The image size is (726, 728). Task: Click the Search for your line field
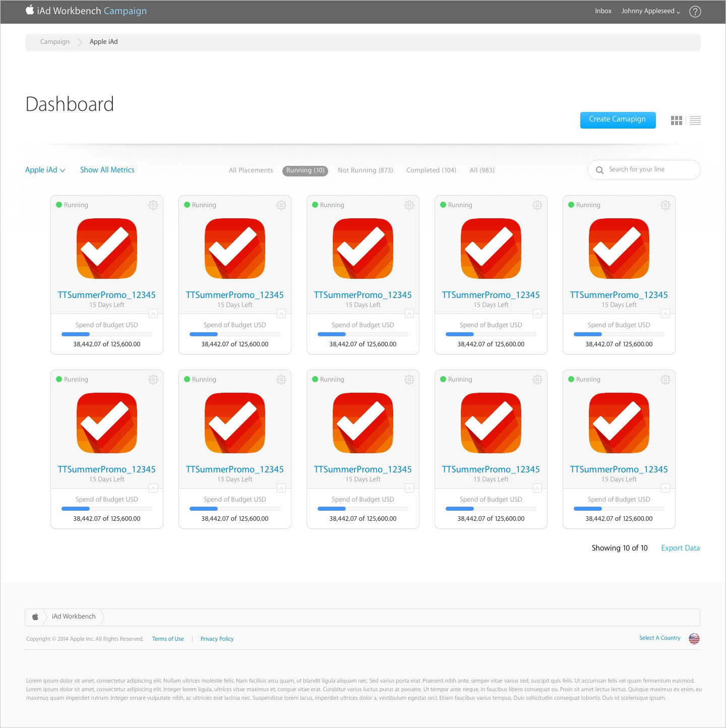tap(650, 169)
